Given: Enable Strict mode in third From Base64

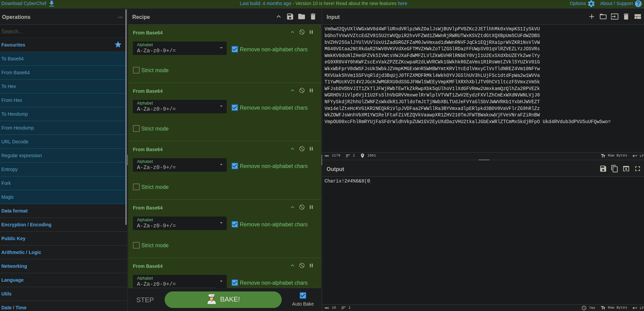Looking at the screenshot, I should coord(136,187).
